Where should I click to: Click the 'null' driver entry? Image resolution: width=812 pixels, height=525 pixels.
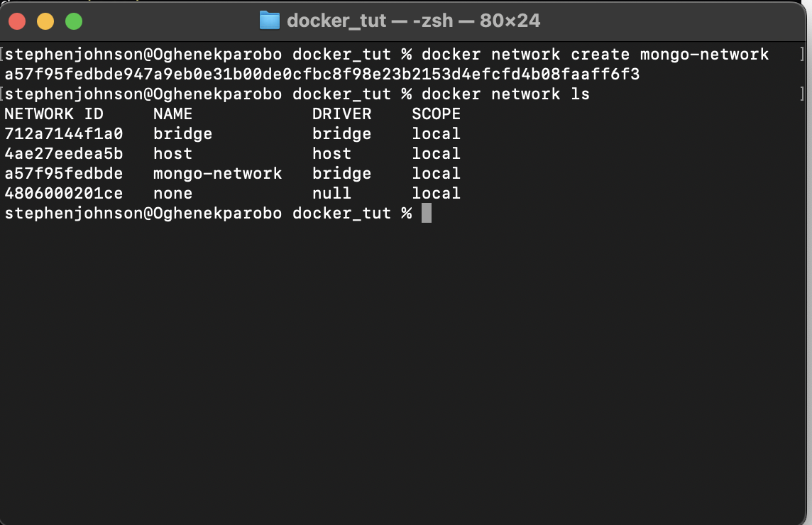[331, 194]
